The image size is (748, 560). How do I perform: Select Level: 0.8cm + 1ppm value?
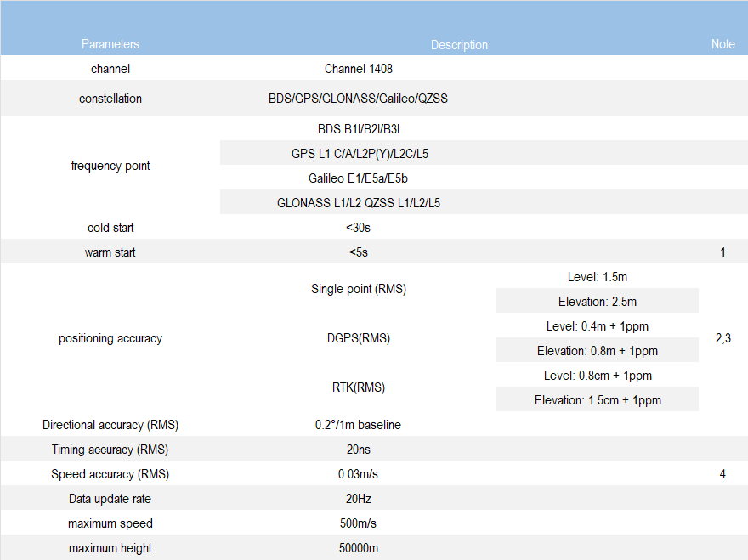tap(597, 376)
